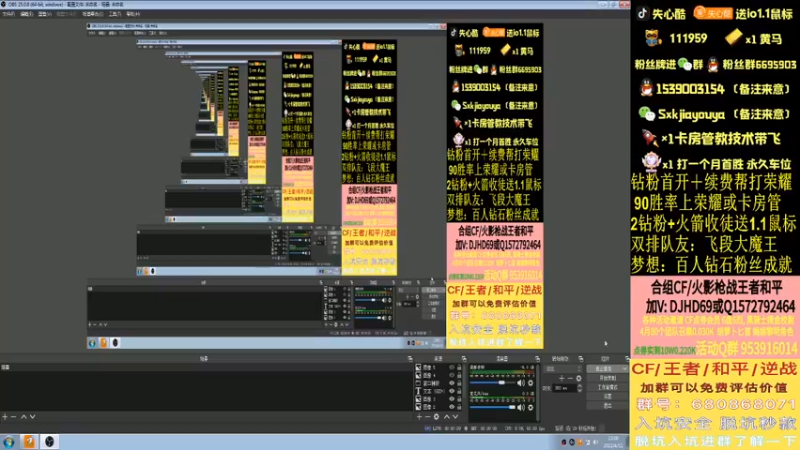Toggle the lock on the 图像 3 source
The width and height of the screenshot is (800, 450).
(x=459, y=399)
